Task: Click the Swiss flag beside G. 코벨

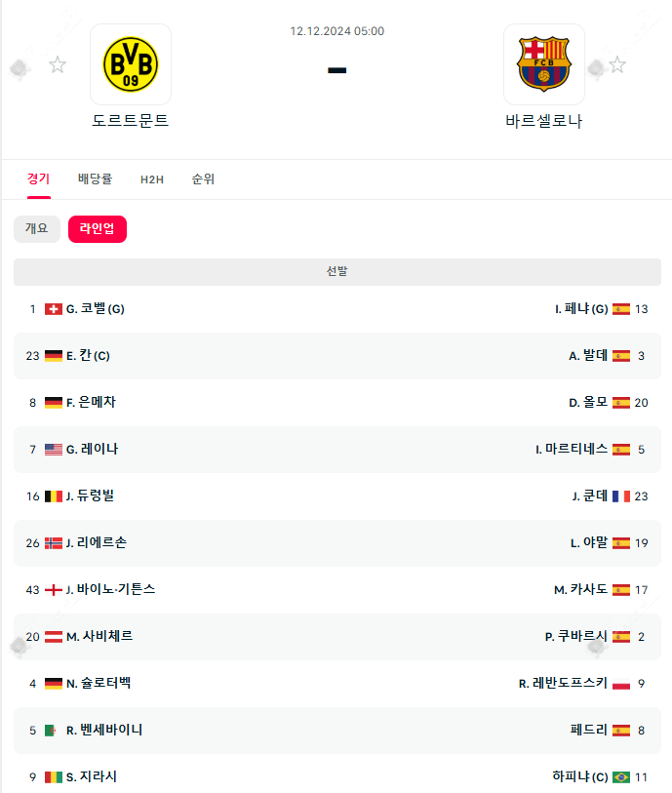Action: pyautogui.click(x=54, y=309)
